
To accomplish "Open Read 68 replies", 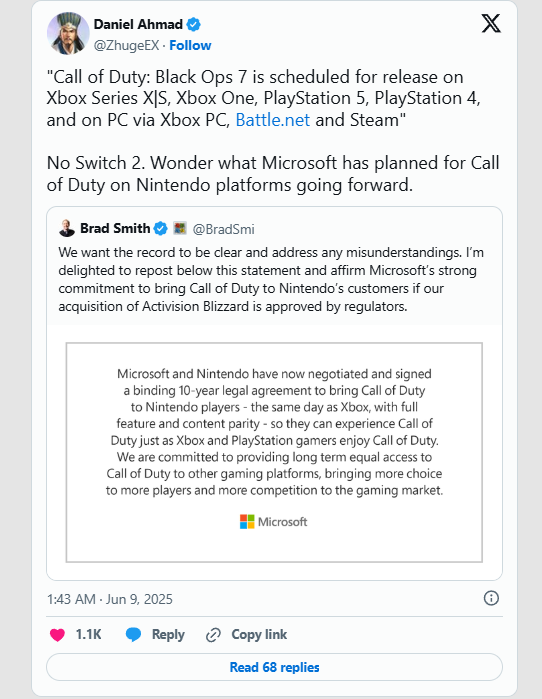I will point(274,667).
